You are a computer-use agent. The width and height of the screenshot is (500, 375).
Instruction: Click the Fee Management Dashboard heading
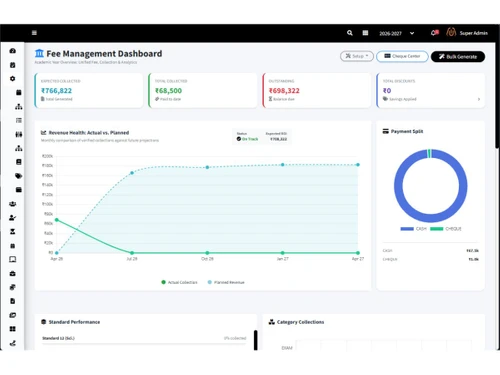tap(104, 54)
